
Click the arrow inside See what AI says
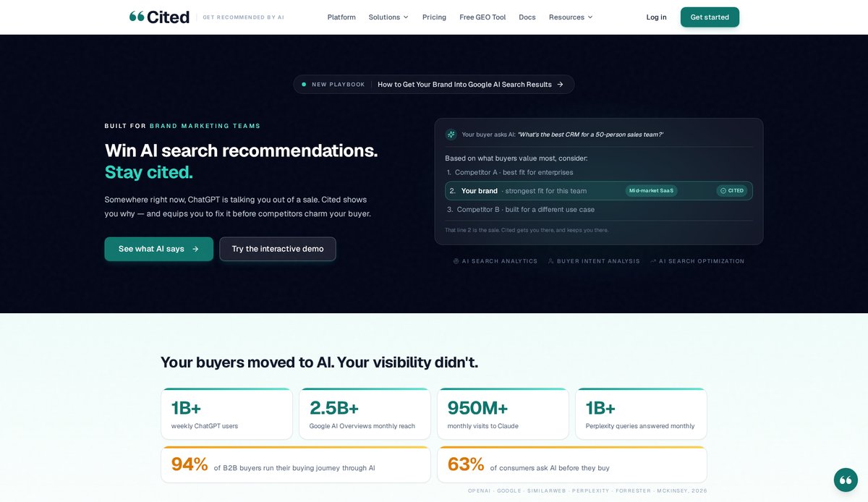(x=195, y=249)
